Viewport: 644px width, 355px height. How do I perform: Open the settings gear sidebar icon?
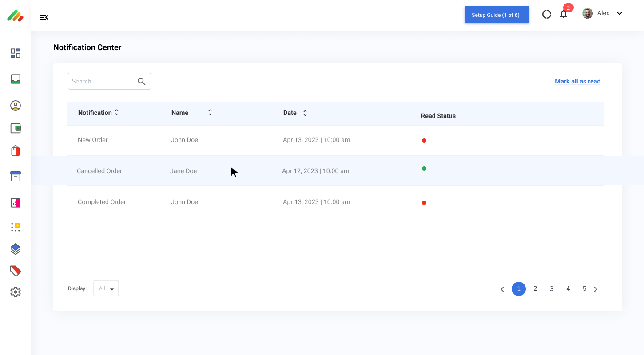coord(16,292)
